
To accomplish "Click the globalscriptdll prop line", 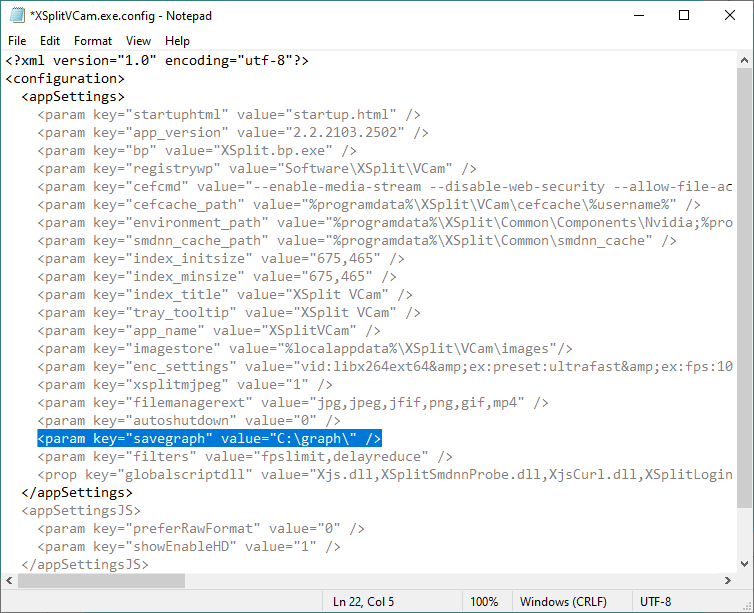I will pyautogui.click(x=385, y=475).
